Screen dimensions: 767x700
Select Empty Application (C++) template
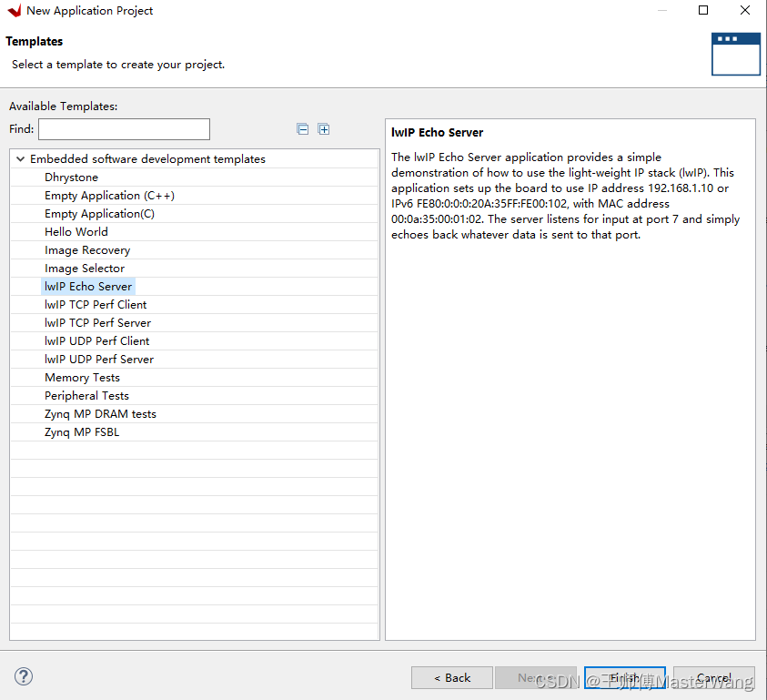(x=109, y=196)
